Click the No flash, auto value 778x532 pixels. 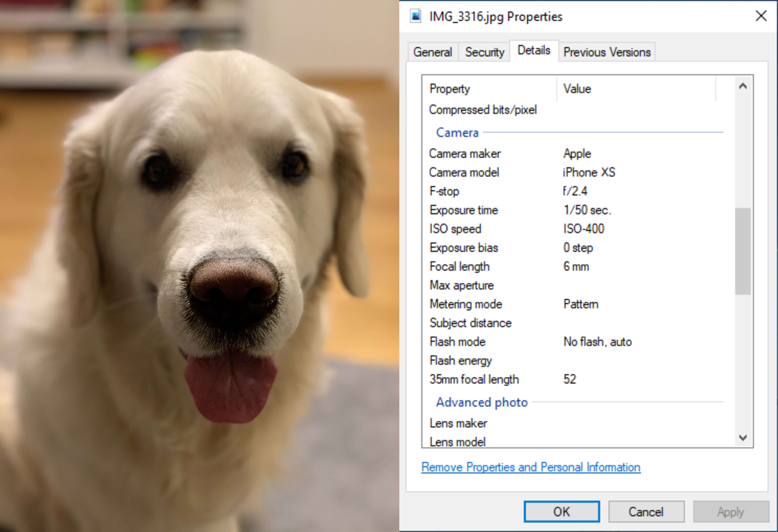click(x=598, y=342)
